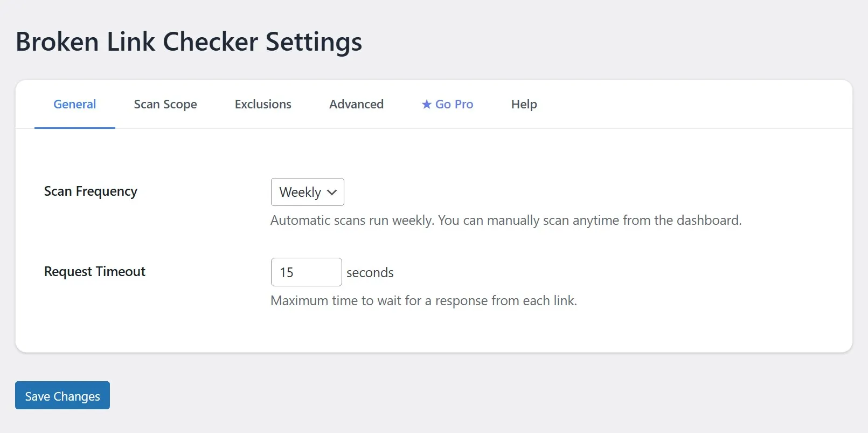Click the Broken Link Checker Settings heading
868x433 pixels.
[x=189, y=42]
